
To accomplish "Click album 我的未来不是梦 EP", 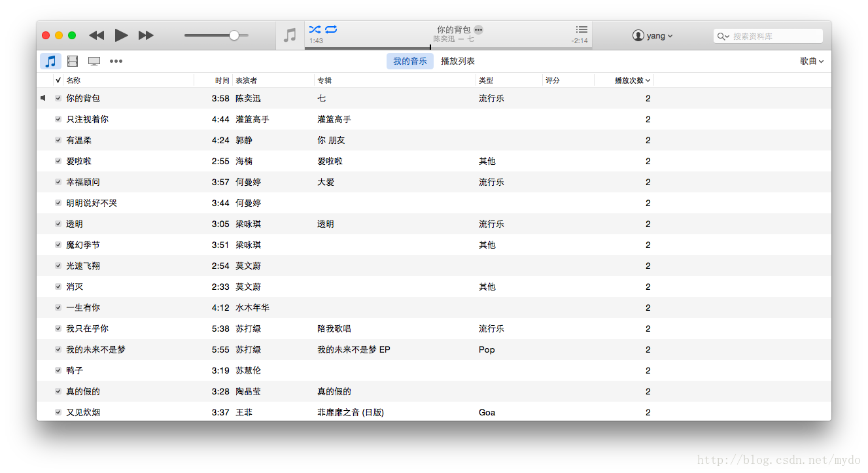I will point(354,349).
